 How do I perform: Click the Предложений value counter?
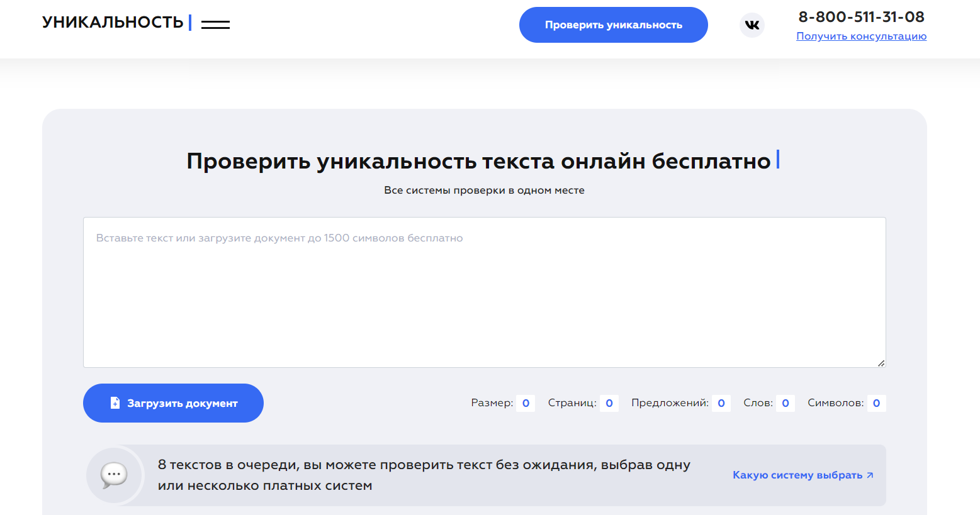721,403
